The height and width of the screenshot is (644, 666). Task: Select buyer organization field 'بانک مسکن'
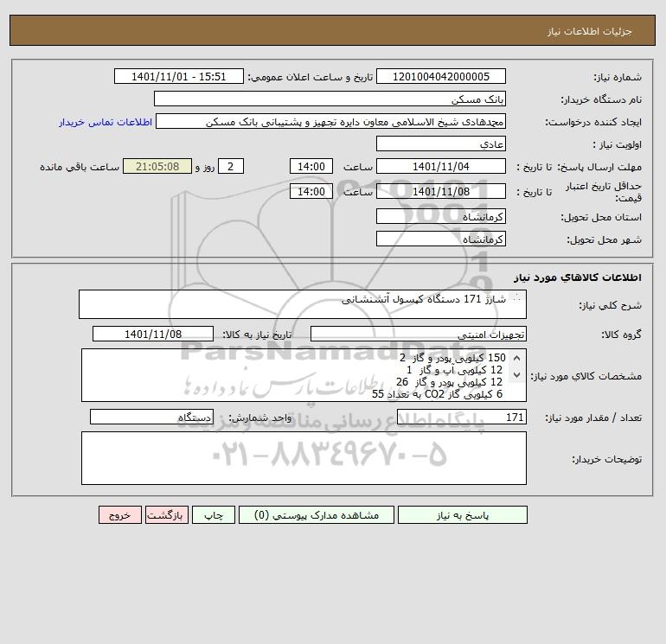[x=330, y=99]
